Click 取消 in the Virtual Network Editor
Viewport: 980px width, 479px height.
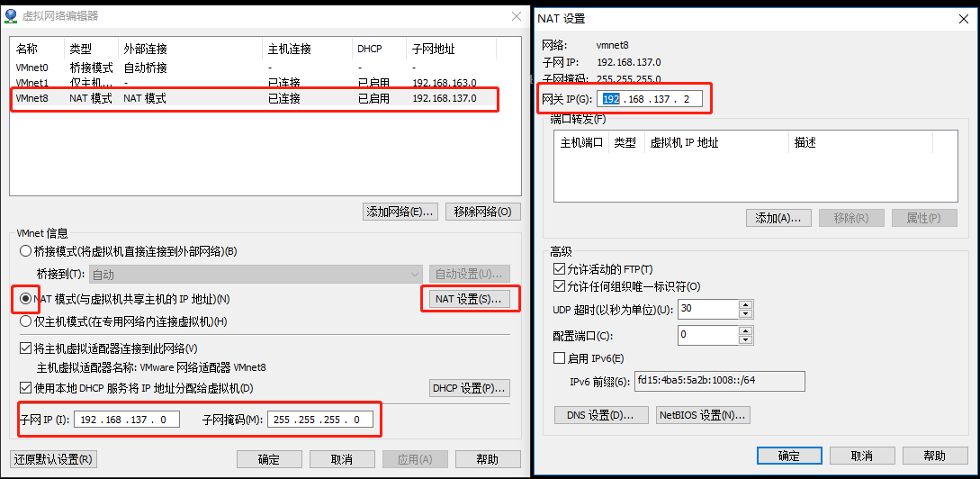point(342,459)
